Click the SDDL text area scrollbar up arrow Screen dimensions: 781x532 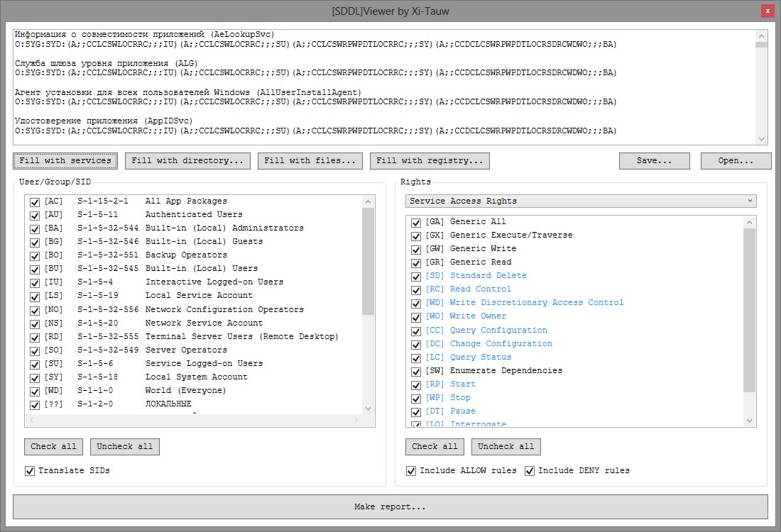point(761,36)
